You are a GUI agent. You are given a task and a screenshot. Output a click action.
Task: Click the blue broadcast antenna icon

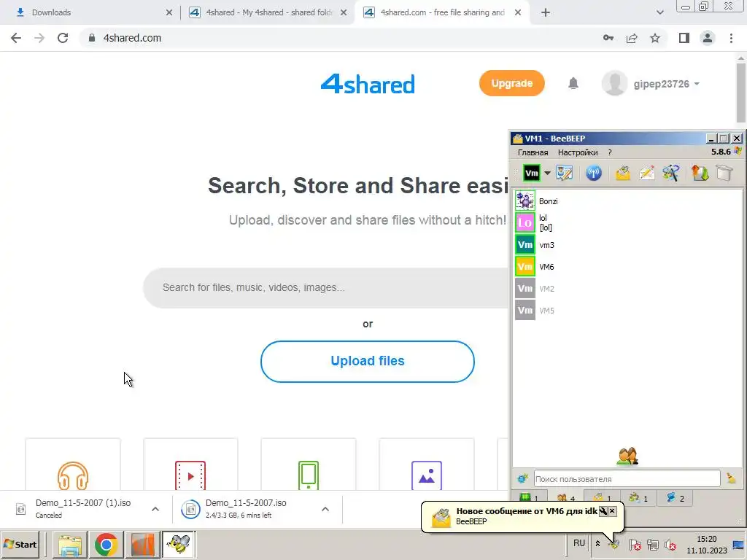(594, 173)
